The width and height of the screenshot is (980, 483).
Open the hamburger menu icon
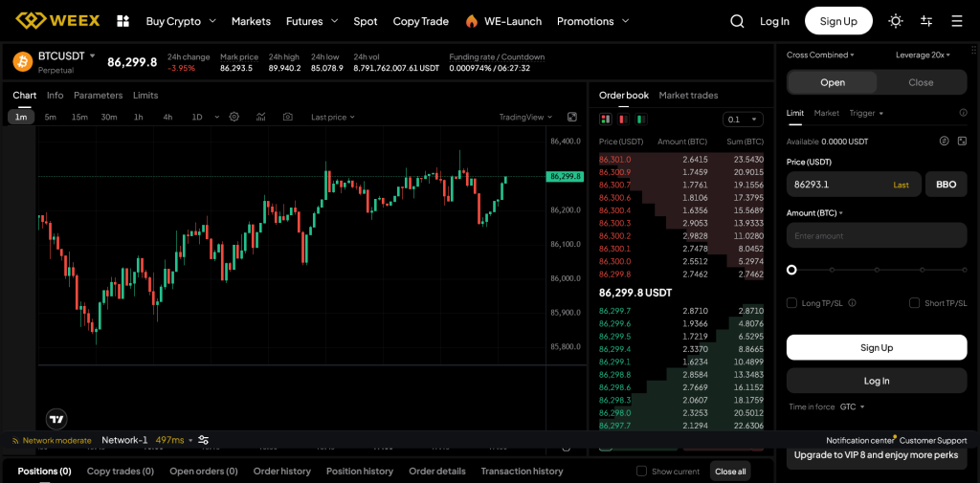tap(957, 21)
